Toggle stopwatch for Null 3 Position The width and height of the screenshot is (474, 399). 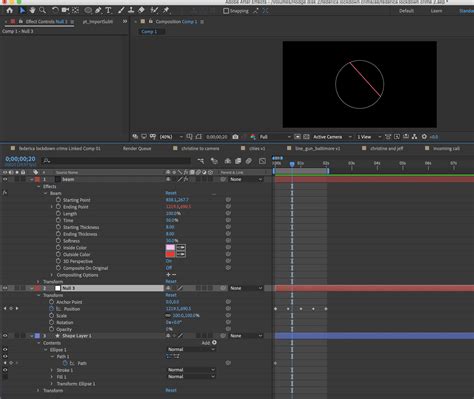[x=51, y=309]
